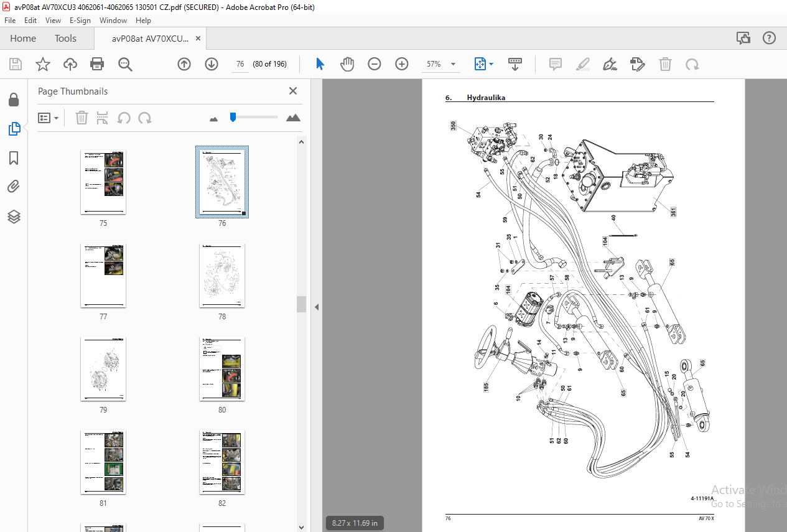The width and height of the screenshot is (787, 532).
Task: Switch to the Home tab
Action: click(23, 39)
